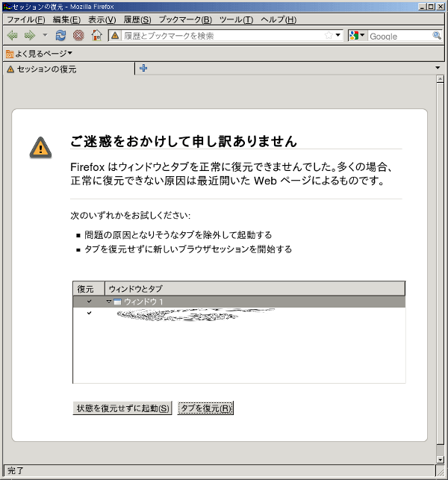The image size is (448, 480).
Task: Click the back arrow navigation icon
Action: (x=12, y=36)
